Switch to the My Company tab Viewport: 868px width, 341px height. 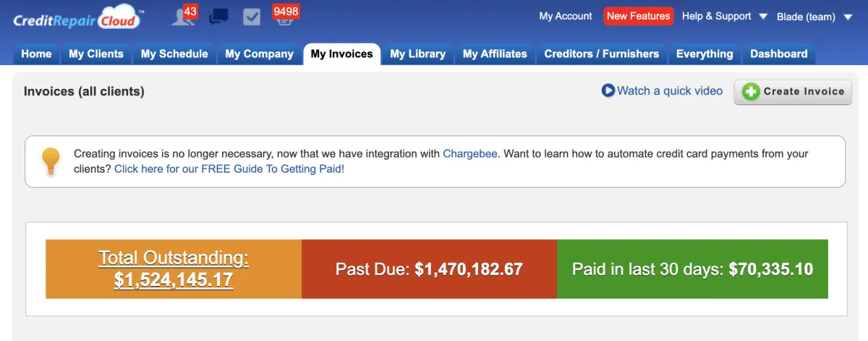[x=259, y=54]
